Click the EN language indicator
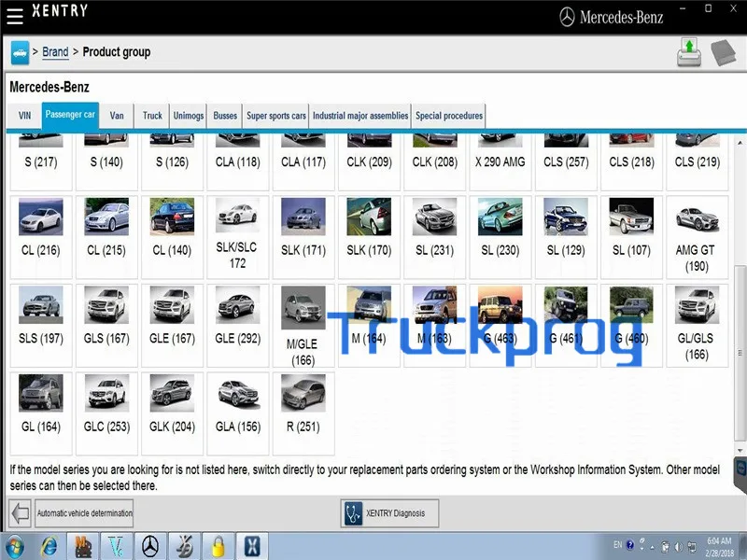The image size is (747, 560). tap(618, 545)
